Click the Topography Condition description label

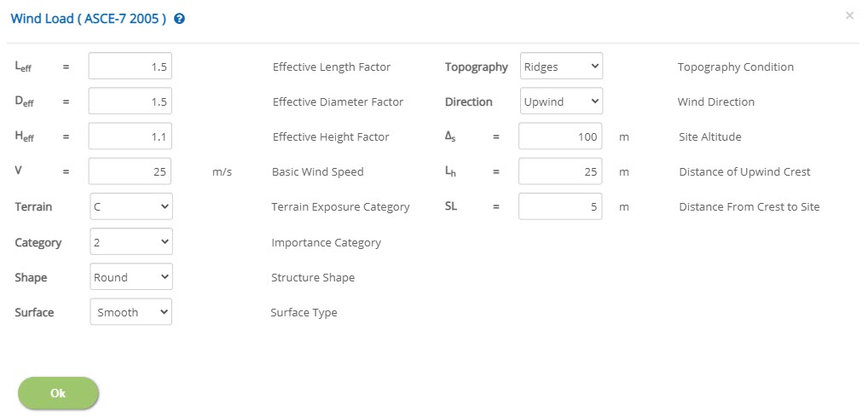click(735, 67)
